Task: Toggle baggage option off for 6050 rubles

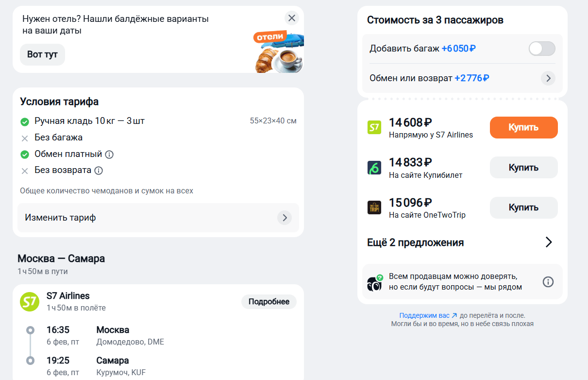Action: (541, 49)
